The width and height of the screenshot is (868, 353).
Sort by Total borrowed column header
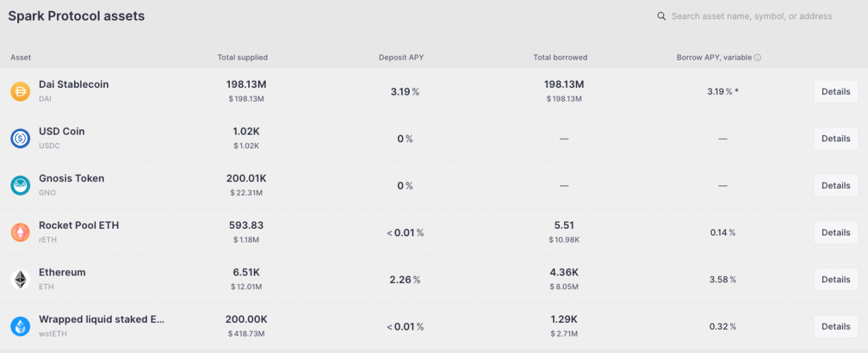pos(560,58)
